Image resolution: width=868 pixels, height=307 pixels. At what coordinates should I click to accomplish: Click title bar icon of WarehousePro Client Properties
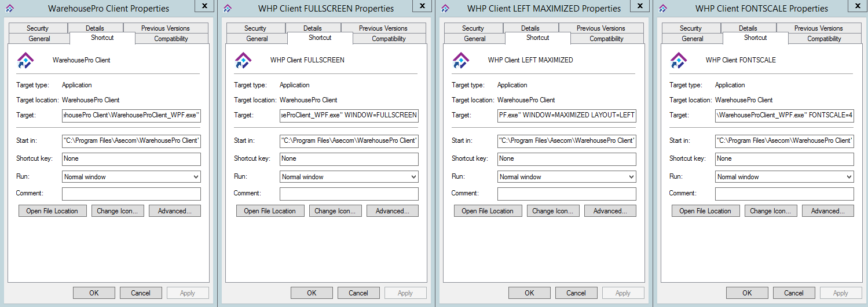point(9,9)
